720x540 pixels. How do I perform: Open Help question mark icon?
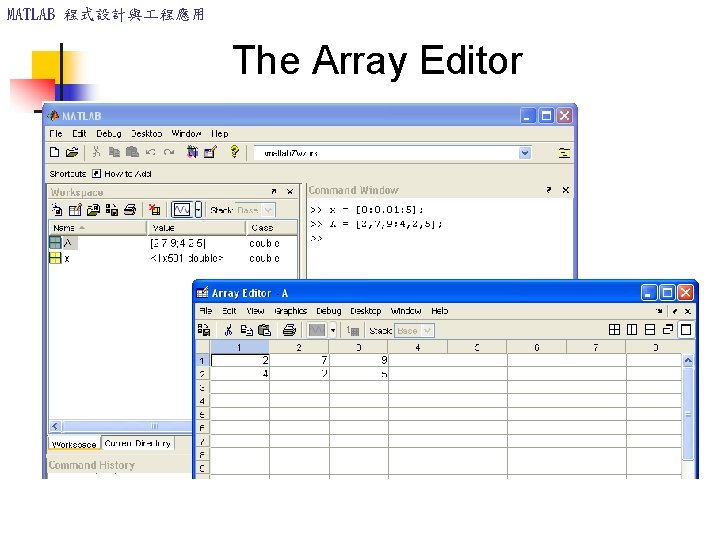235,152
